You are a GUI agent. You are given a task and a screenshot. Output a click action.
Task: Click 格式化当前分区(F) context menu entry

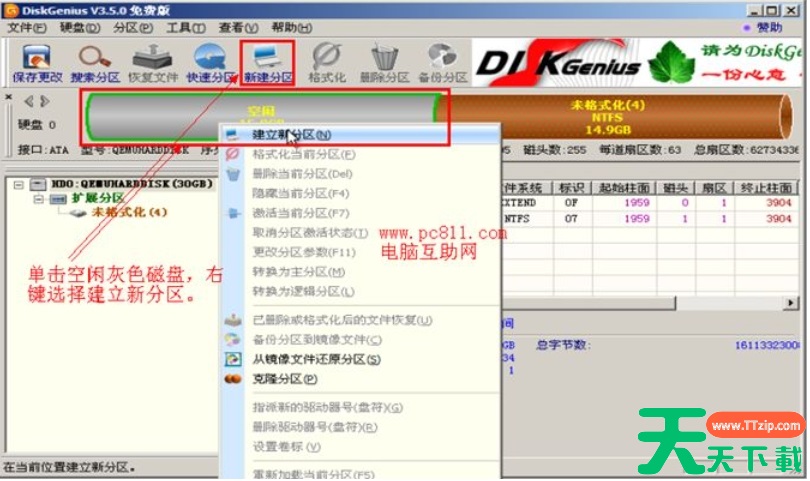[x=360, y=154]
